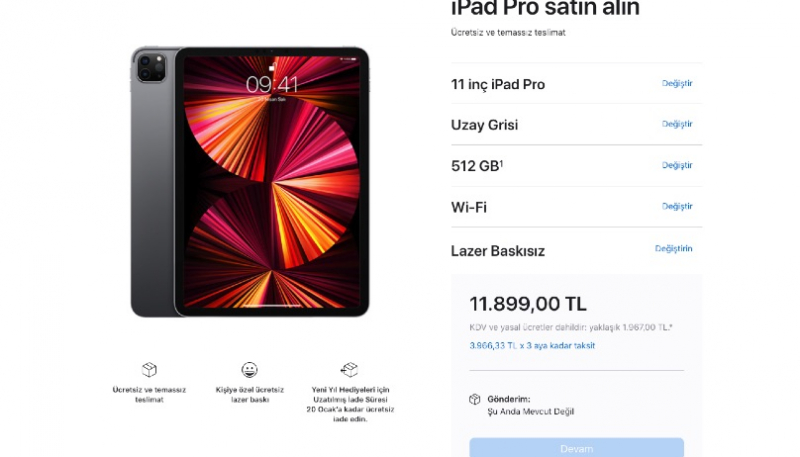Click Değiştir beside Uzay Grisi
Screen dimensions: 800x457
point(677,124)
